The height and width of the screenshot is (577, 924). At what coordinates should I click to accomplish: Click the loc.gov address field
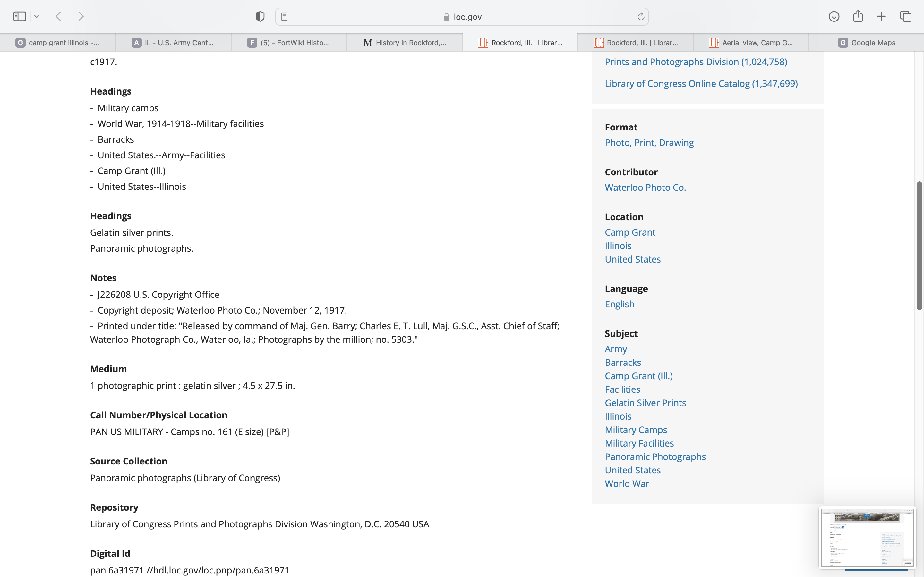(462, 17)
